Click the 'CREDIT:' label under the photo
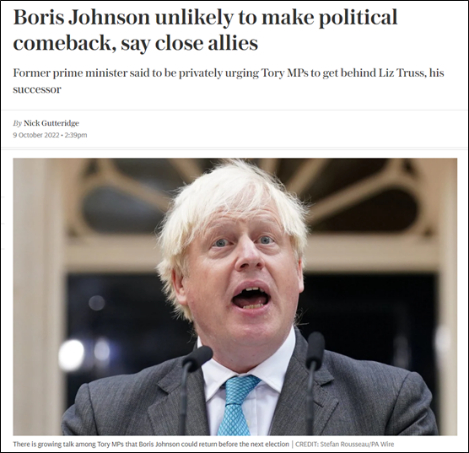469x453 pixels. click(x=306, y=444)
